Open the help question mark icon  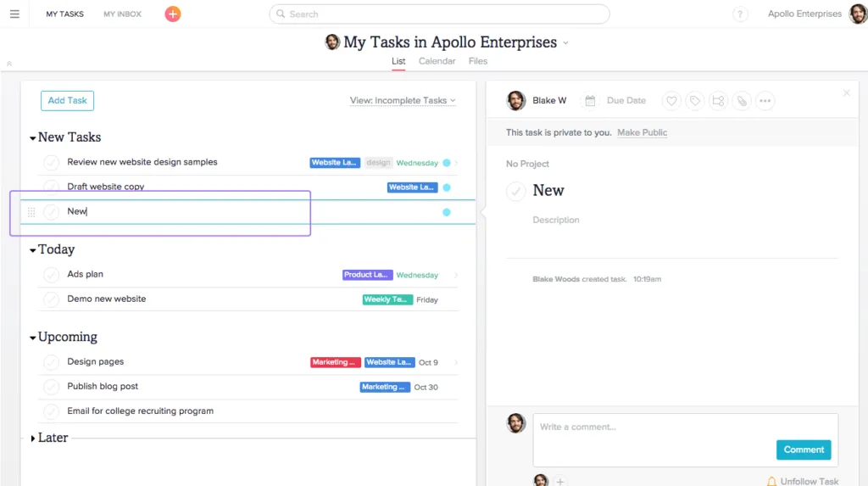click(x=739, y=14)
